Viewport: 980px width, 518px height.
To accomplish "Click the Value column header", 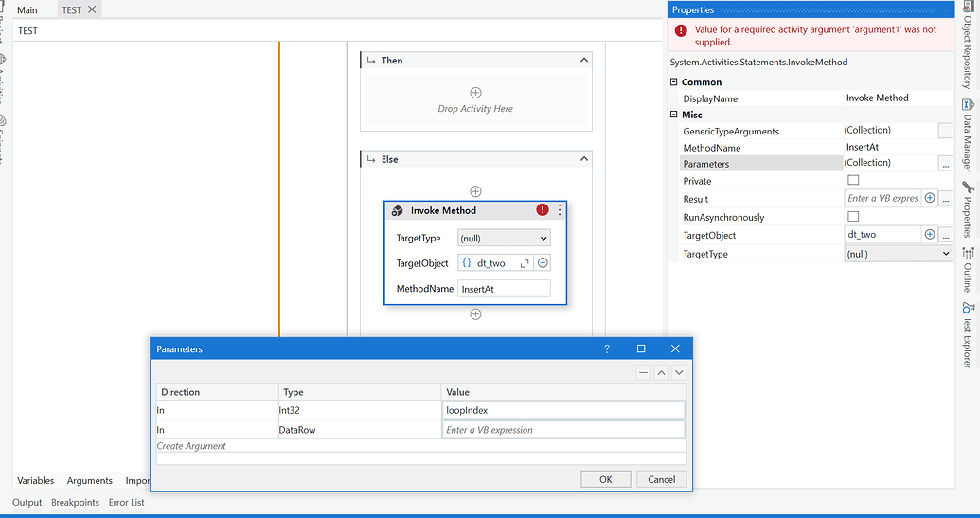I will pos(563,392).
